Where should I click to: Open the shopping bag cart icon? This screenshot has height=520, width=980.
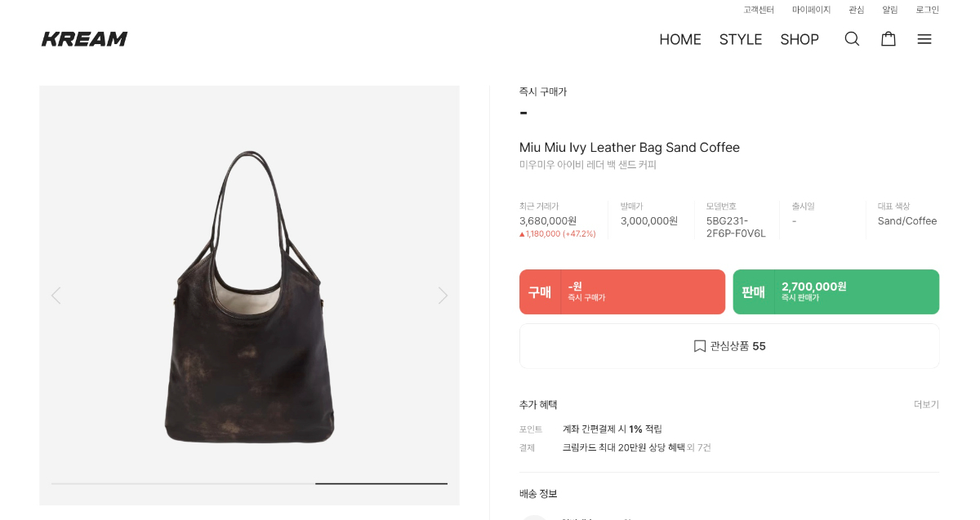point(889,39)
